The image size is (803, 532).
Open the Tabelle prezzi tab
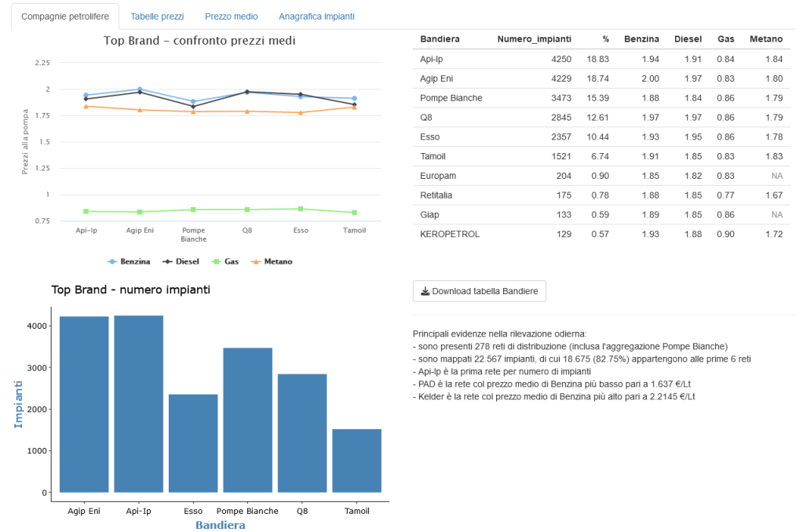(157, 16)
